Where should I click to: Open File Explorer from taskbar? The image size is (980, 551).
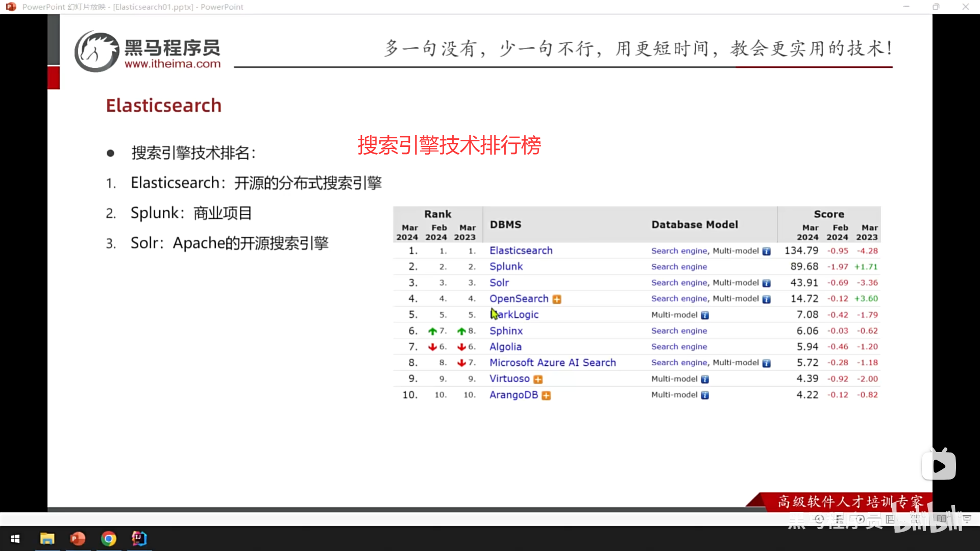click(x=47, y=539)
